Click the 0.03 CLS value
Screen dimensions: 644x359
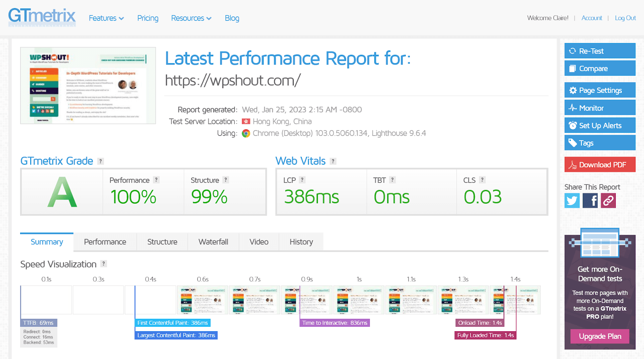[x=483, y=197]
